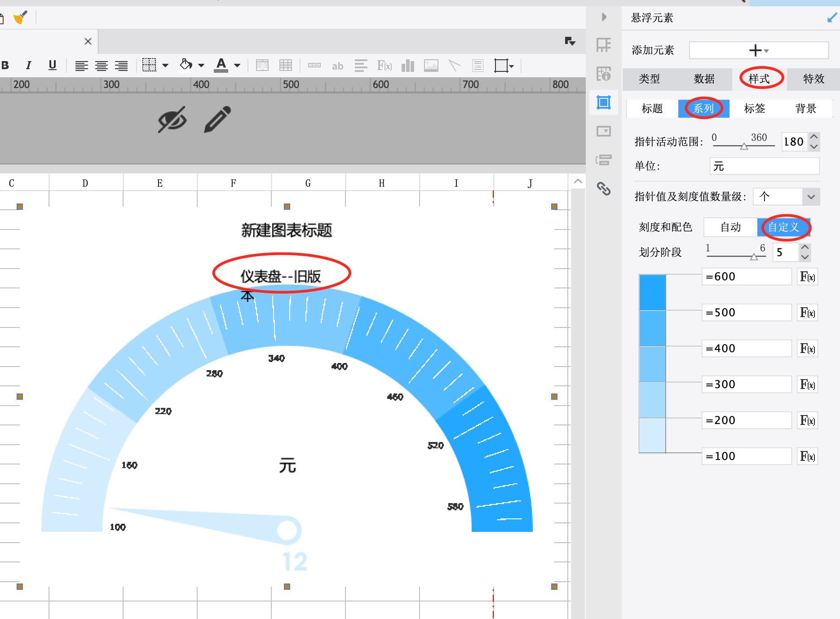Decrease stage count with down stepper
This screenshot has width=840, height=619.
[x=805, y=257]
